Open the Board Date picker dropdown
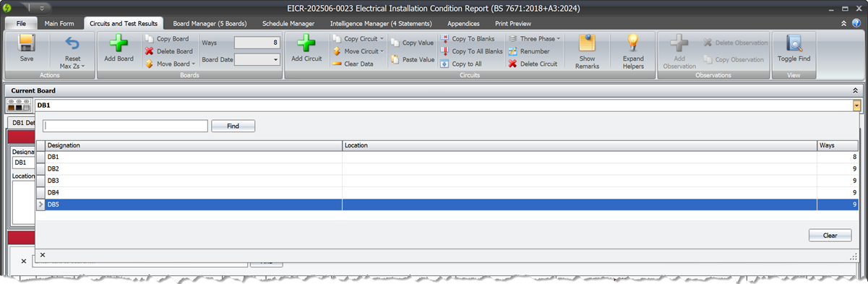This screenshot has height=284, width=868. (x=275, y=59)
